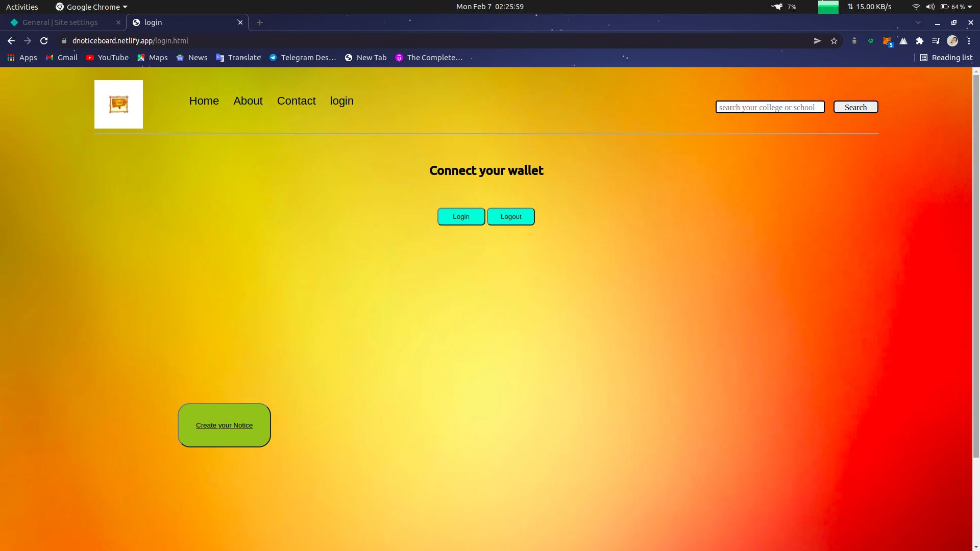
Task: Click the Search button for college lookup
Action: 856,107
